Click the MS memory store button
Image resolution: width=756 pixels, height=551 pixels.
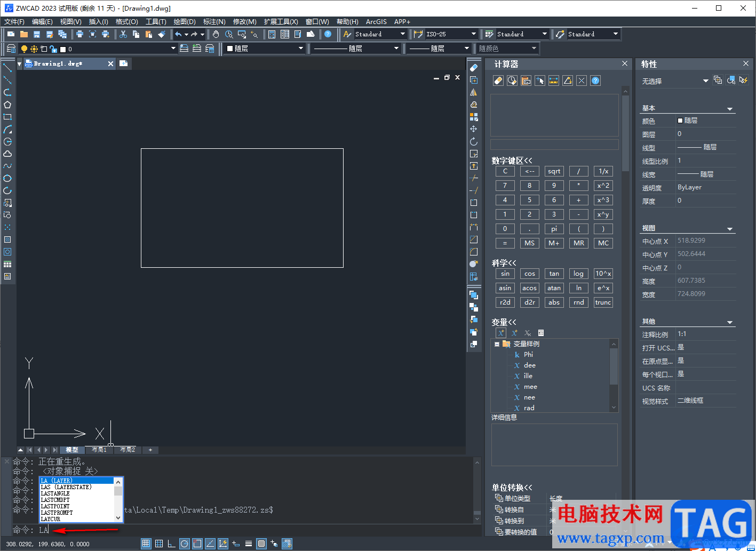tap(529, 243)
